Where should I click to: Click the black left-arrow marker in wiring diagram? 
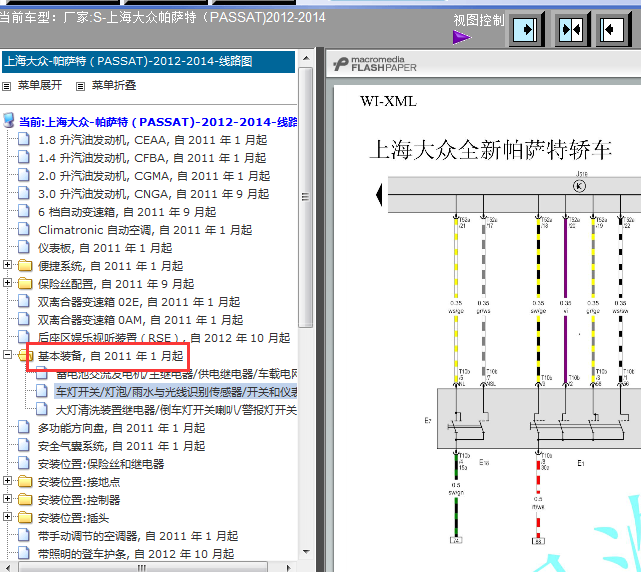379,195
